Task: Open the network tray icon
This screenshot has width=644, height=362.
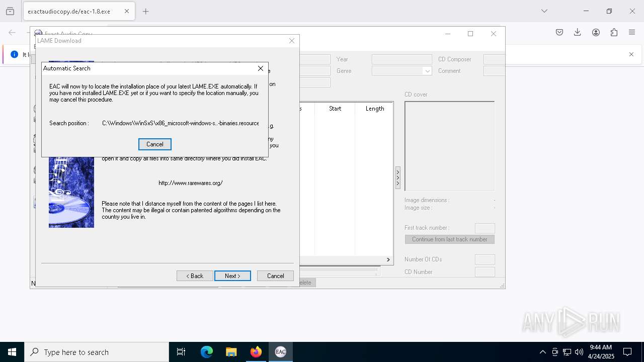Action: [567, 352]
